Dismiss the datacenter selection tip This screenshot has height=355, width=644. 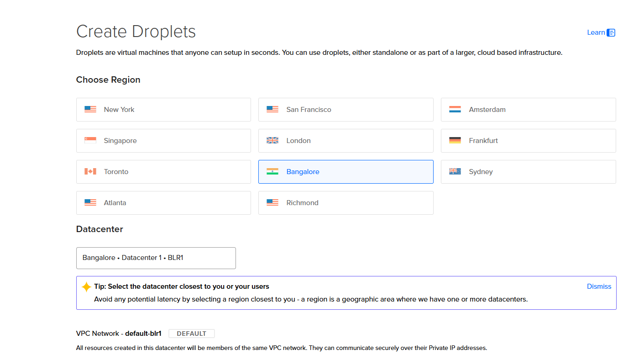pos(599,286)
